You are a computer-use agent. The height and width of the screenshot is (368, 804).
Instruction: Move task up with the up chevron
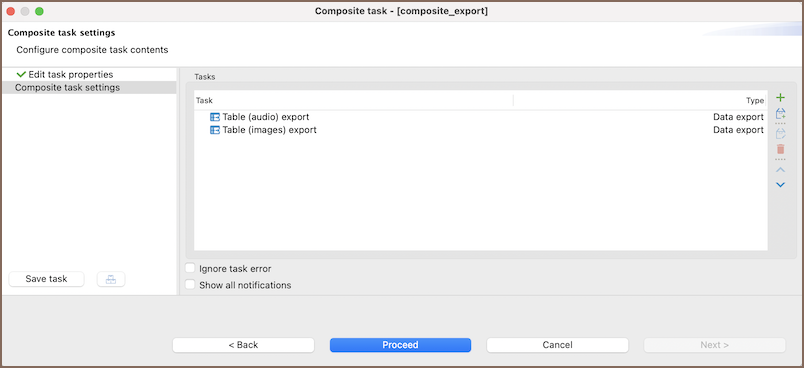(x=780, y=170)
